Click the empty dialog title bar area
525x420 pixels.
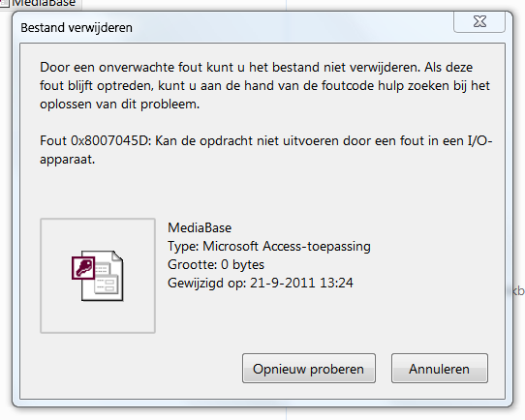[292, 28]
